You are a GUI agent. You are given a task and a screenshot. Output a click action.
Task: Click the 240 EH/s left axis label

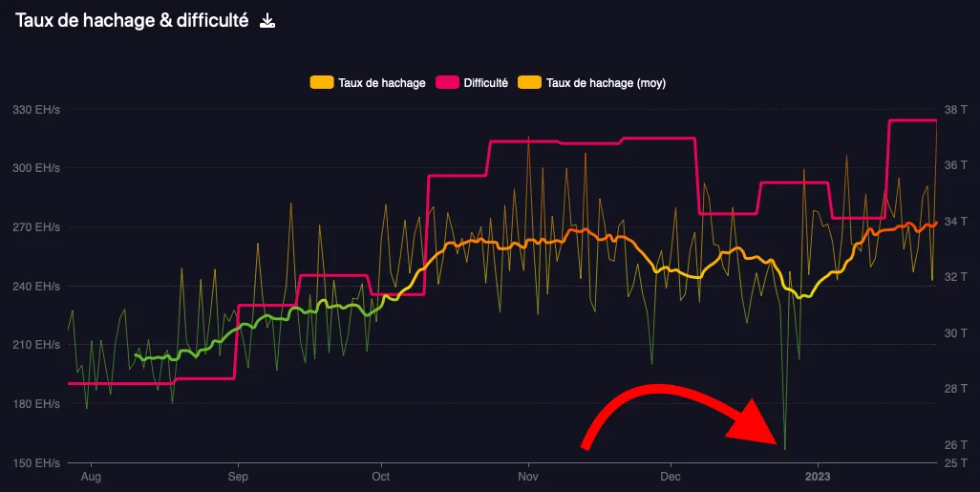(x=36, y=287)
